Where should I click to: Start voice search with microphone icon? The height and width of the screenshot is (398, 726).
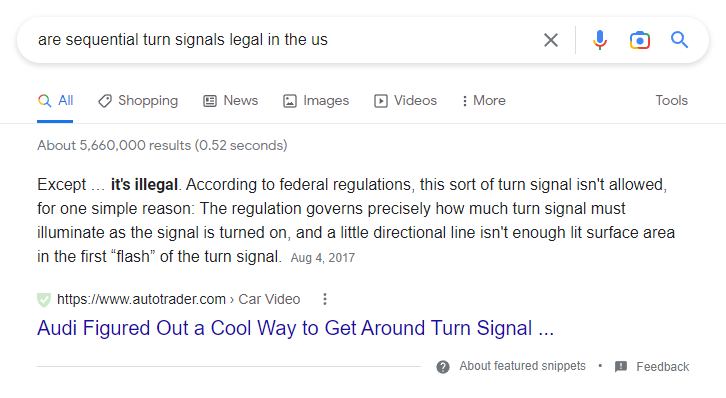click(600, 40)
